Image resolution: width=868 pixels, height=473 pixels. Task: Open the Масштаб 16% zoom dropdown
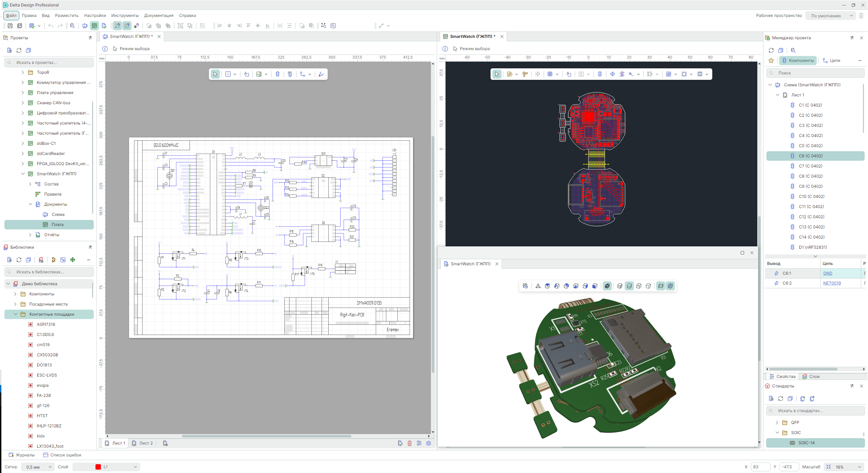859,467
